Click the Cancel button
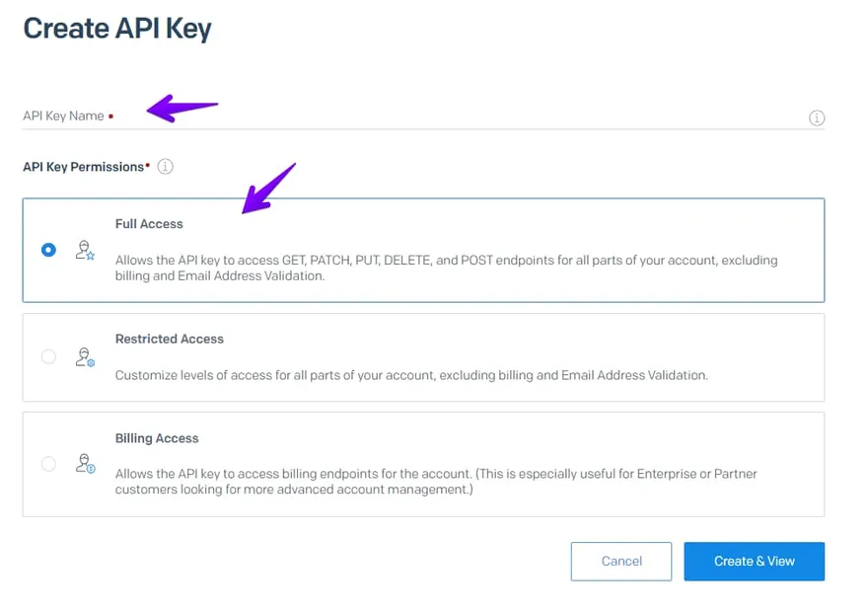868x613 pixels. (620, 561)
